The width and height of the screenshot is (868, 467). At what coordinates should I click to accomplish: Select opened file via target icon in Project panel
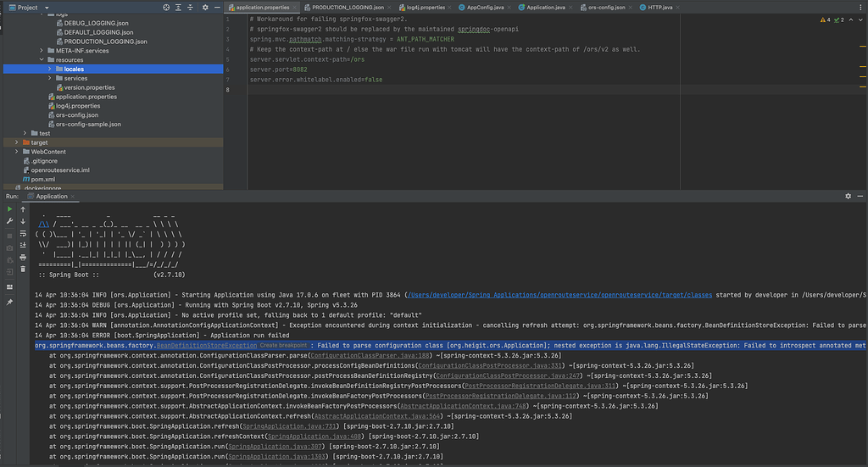pos(166,8)
